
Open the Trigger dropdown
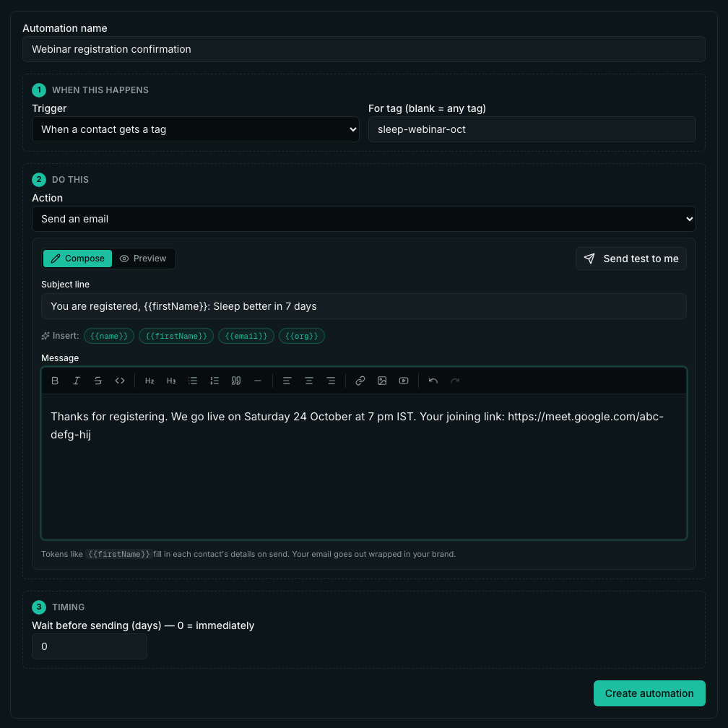196,129
